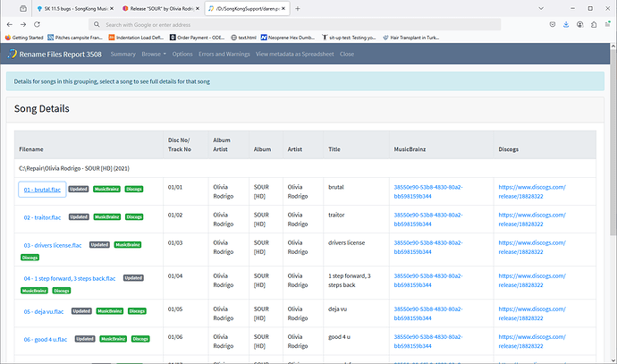The height and width of the screenshot is (364, 617).
Task: Open the extensions icon in toolbar
Action: [594, 24]
